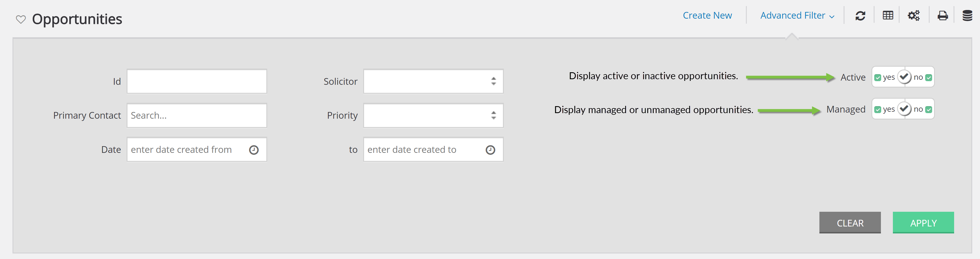Image resolution: width=980 pixels, height=259 pixels.
Task: Click the print icon
Action: pyautogui.click(x=942, y=16)
